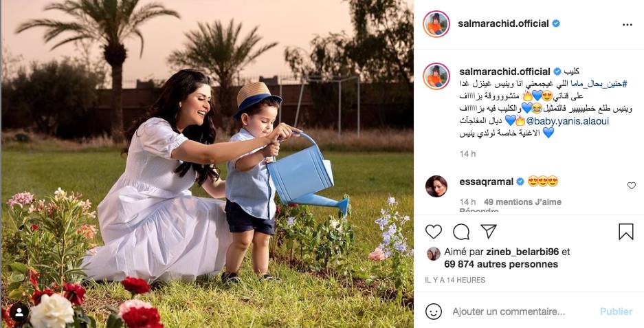Open the comment bubble icon
This screenshot has width=644, height=328.
[x=460, y=232]
